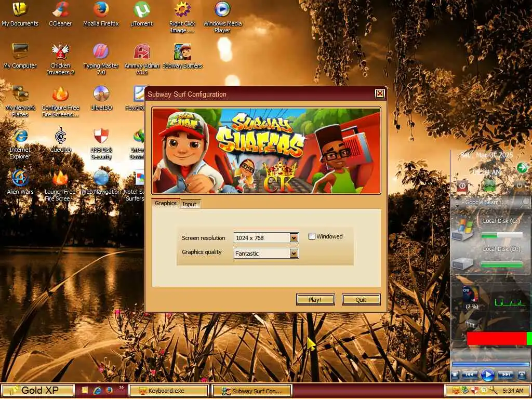Open the My Computer desktop icon

pyautogui.click(x=20, y=56)
